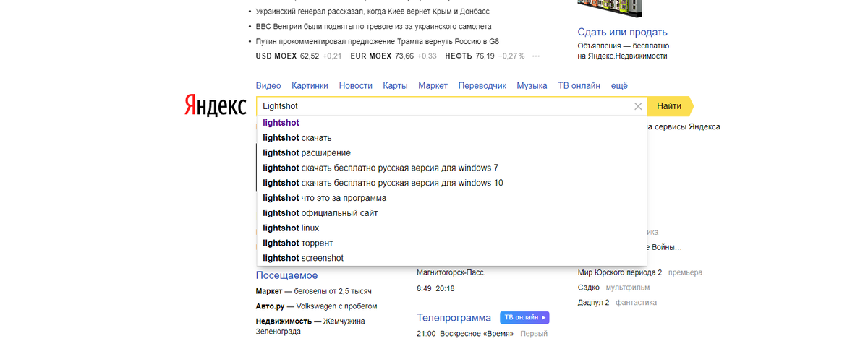Screen dimensions: 868x341
Task: Click the 8:49 20:18 schedule times
Action: [x=436, y=288]
